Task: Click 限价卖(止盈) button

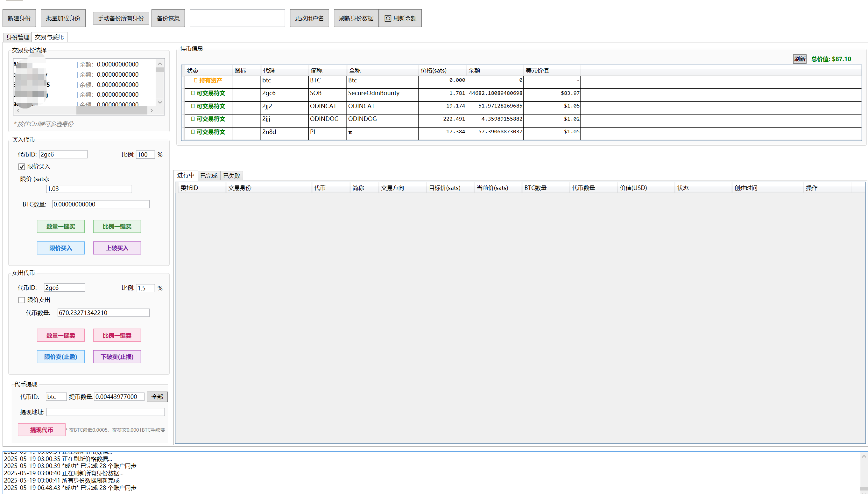Action: [61, 357]
